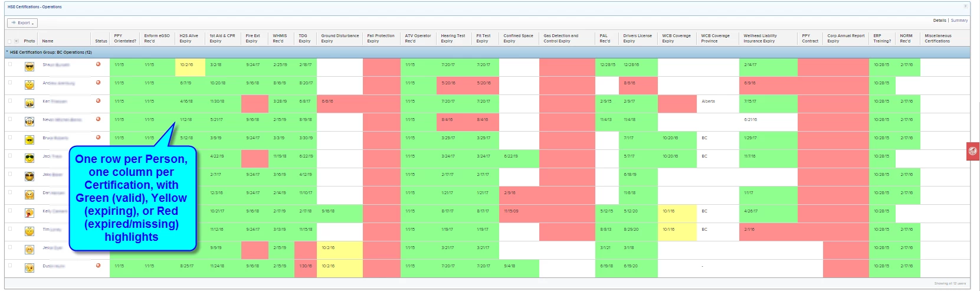Viewport: 980px width, 291px height.
Task: Sort by the Name column header
Action: (48, 41)
